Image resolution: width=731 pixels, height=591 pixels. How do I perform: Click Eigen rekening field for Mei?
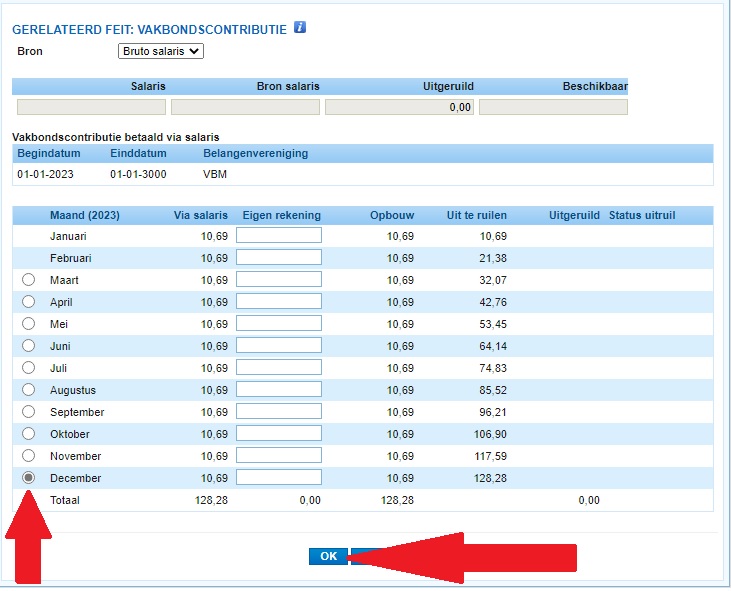click(279, 323)
